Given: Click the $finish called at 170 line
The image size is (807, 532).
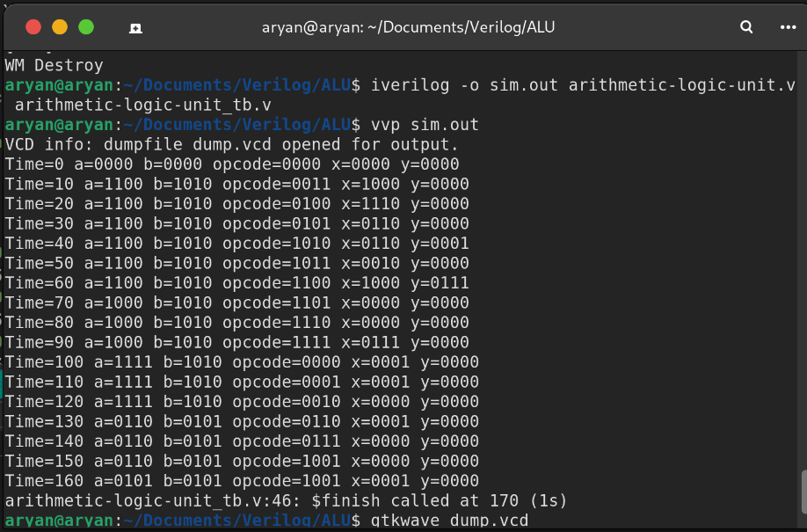Looking at the screenshot, I should pyautogui.click(x=286, y=501).
